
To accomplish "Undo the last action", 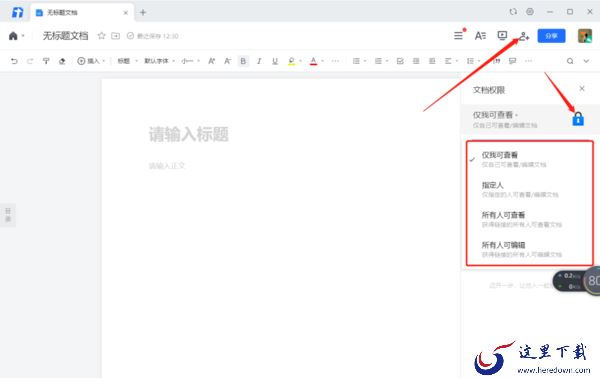I will [14, 61].
